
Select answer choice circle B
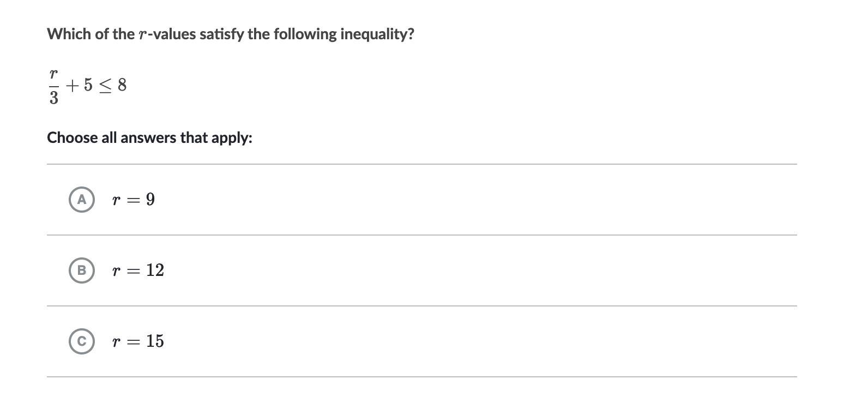[81, 270]
